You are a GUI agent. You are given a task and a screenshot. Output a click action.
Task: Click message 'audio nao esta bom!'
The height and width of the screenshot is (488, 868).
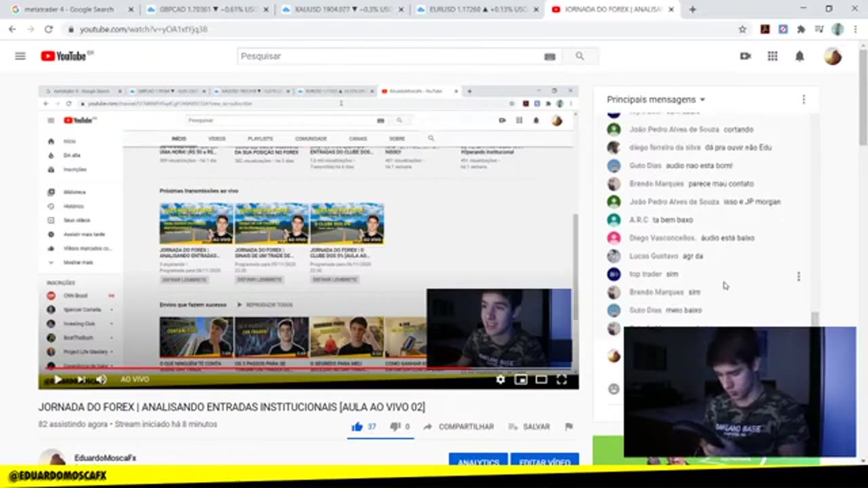pyautogui.click(x=701, y=165)
